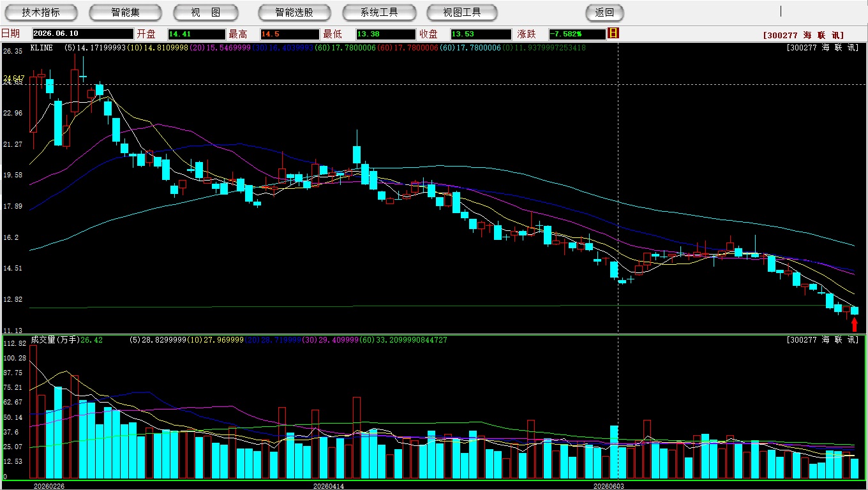Viewport: 868px width, 490px height.
Task: Click the 日期 label
Action: (10, 34)
